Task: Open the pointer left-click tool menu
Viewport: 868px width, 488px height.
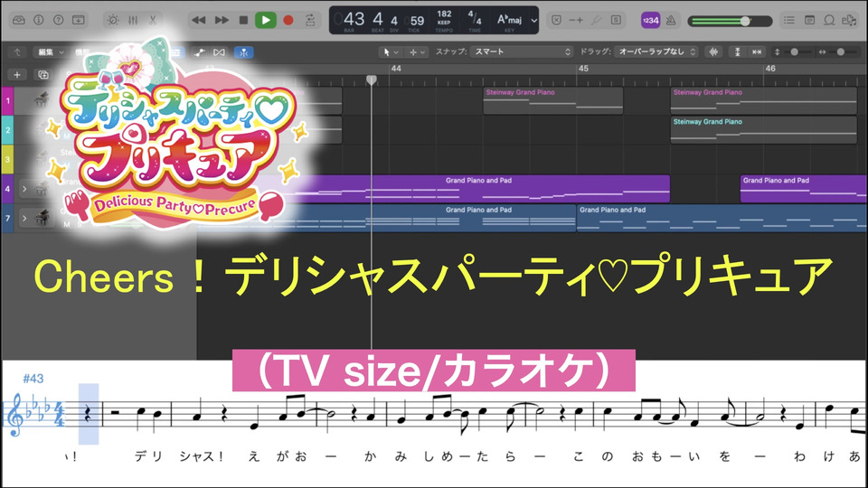Action: (391, 52)
